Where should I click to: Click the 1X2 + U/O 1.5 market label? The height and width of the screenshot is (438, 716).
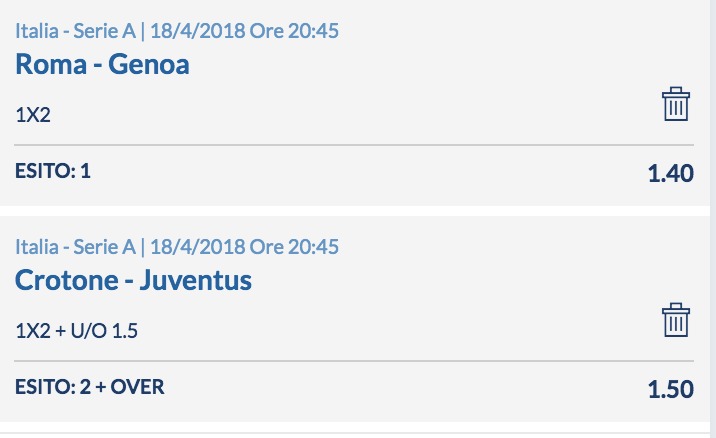click(76, 331)
